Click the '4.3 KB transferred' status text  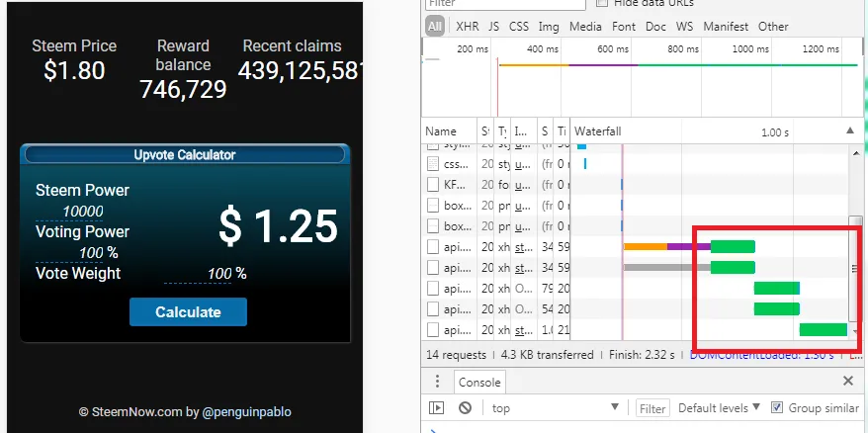click(547, 354)
